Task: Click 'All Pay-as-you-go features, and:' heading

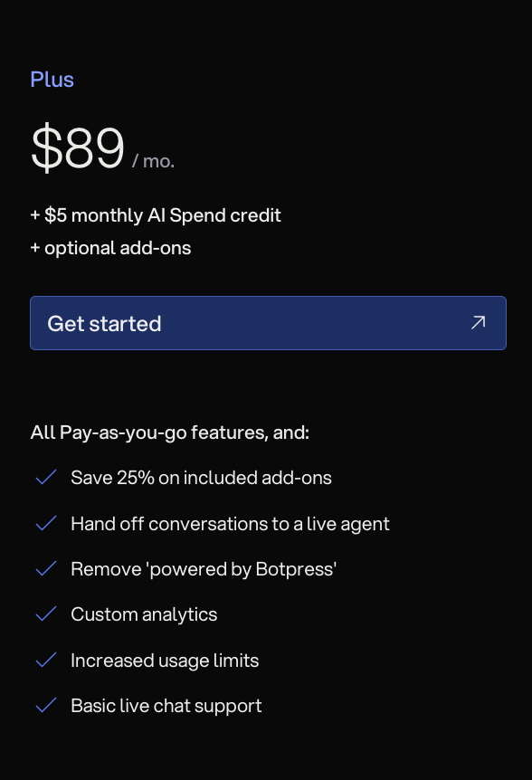Action: pos(170,433)
